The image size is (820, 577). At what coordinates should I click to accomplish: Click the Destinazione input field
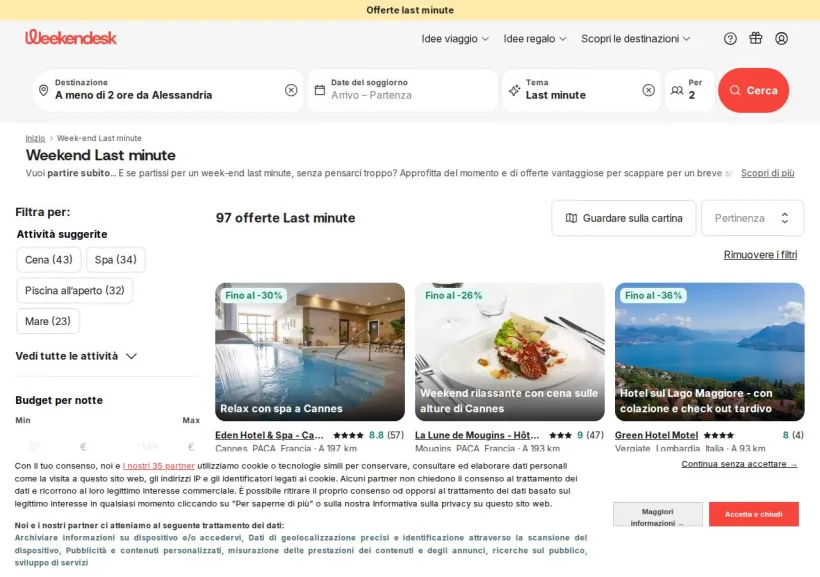(168, 90)
